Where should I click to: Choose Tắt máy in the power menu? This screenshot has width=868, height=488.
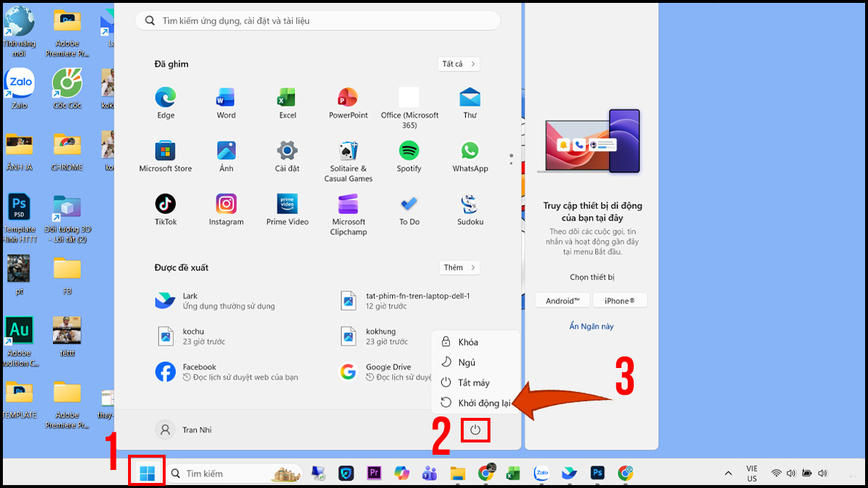(x=473, y=382)
